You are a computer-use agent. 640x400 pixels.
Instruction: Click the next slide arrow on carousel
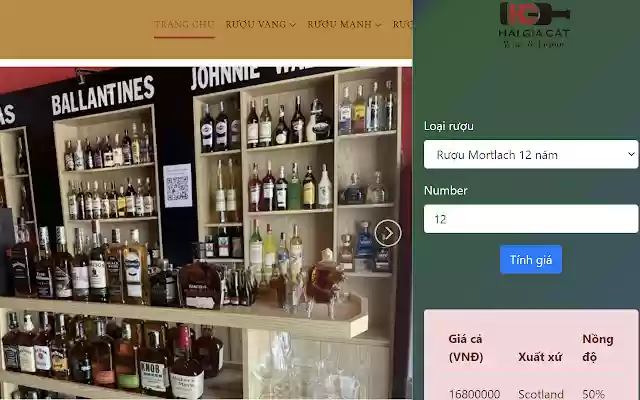[x=388, y=233]
